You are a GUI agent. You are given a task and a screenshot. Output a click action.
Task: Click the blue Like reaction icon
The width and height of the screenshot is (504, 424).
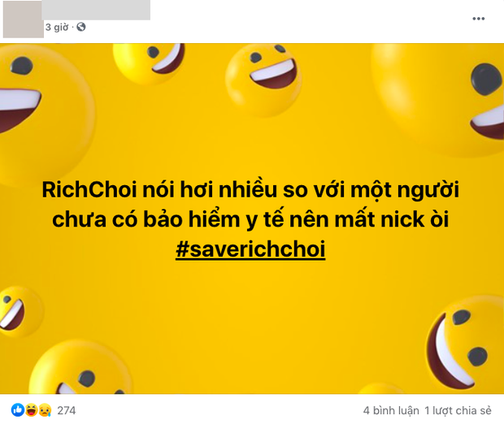[18, 410]
